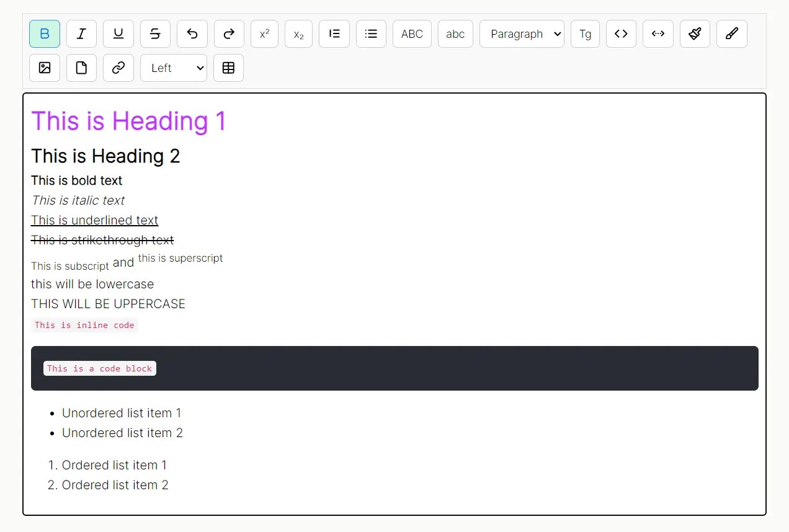The width and height of the screenshot is (789, 532).
Task: Insert an image
Action: pos(45,68)
